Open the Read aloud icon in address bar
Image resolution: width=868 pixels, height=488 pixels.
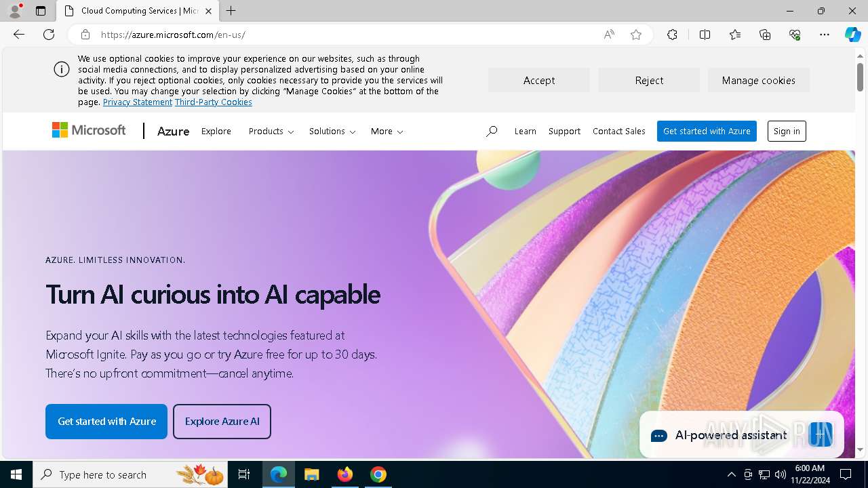pos(609,35)
